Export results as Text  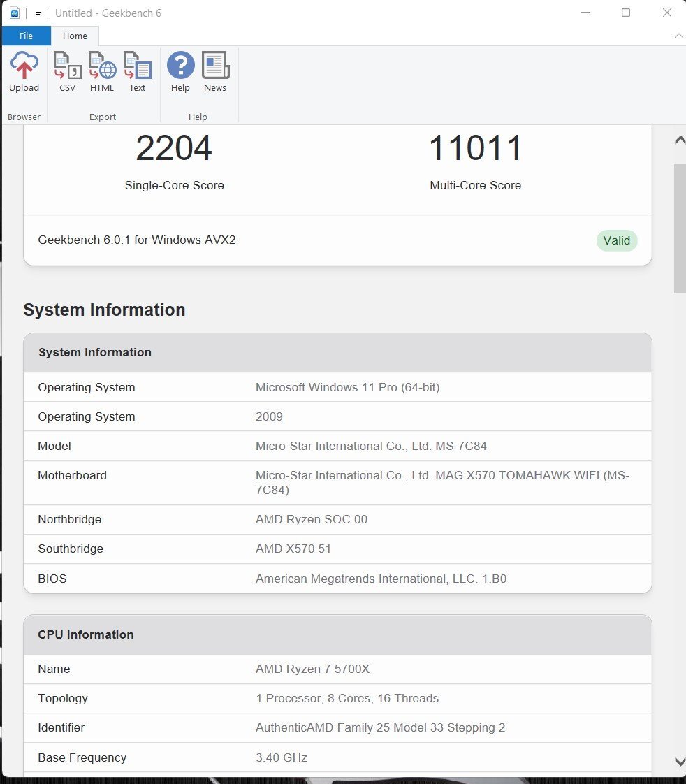(137, 72)
